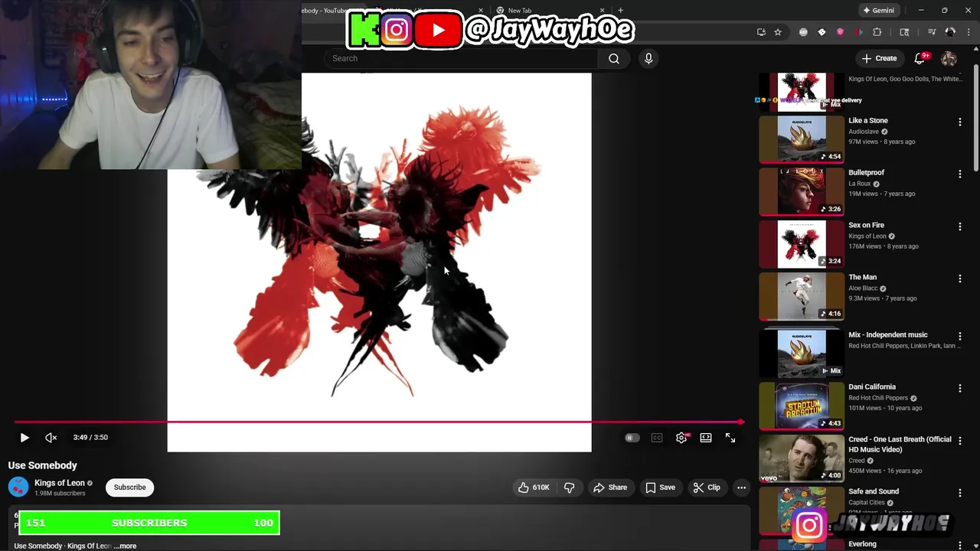Focus the YouTube search box
Screen dimensions: 980x551
tap(462, 58)
